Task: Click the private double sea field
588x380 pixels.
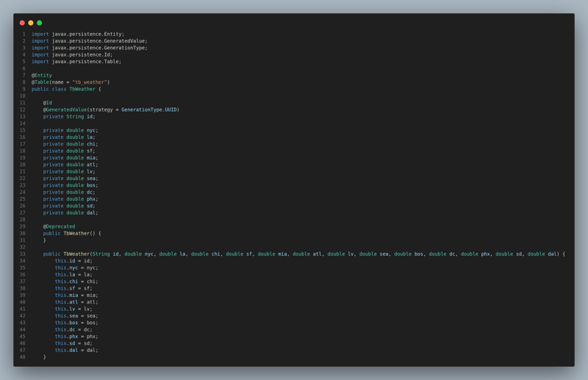Action: pos(71,179)
